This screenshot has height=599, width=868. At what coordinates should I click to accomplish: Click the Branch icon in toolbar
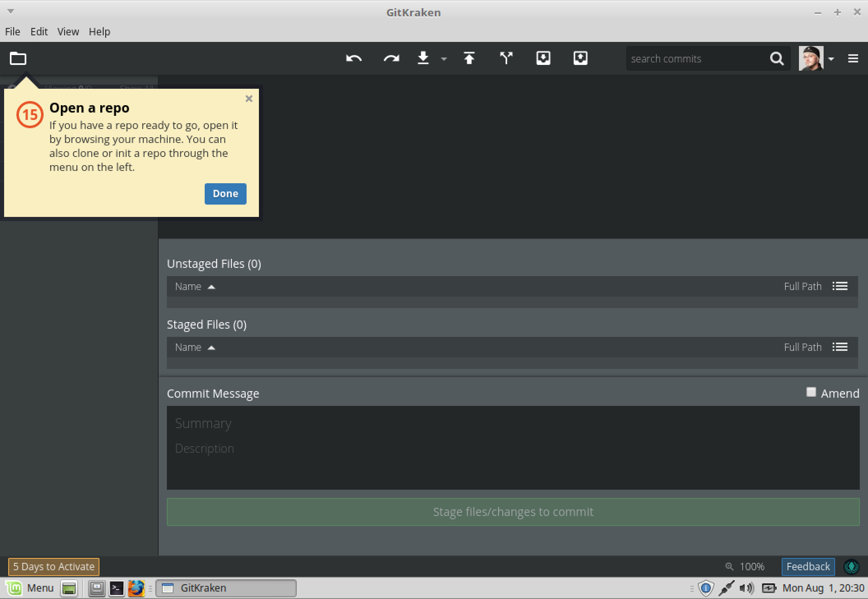(x=506, y=58)
